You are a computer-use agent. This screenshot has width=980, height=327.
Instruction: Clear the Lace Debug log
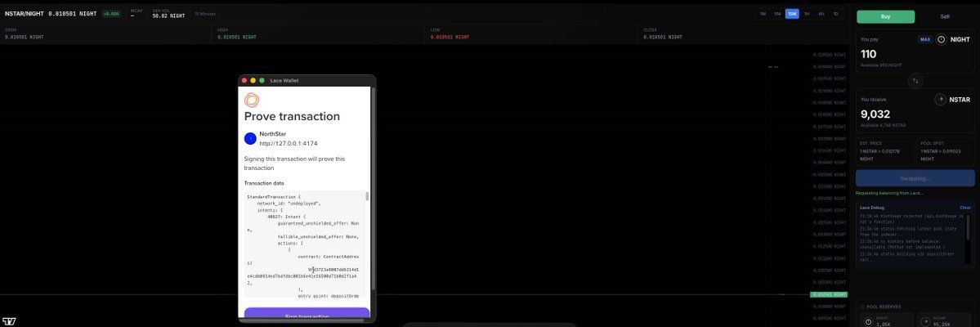pyautogui.click(x=965, y=208)
